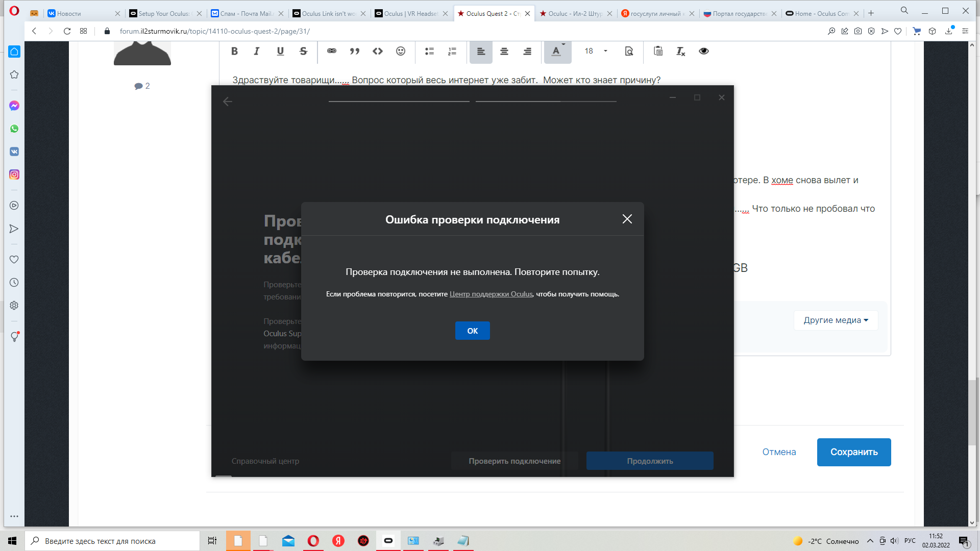Screen dimensions: 980x551
Task: Open sidebar more options three dots
Action: 14,516
